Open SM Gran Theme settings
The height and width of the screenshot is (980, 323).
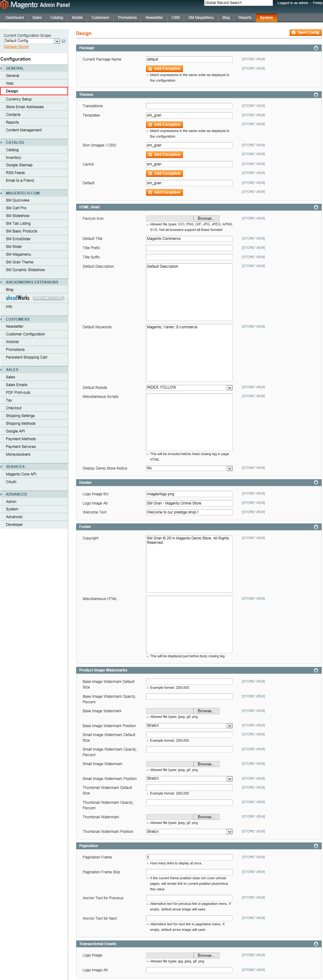pyautogui.click(x=19, y=262)
